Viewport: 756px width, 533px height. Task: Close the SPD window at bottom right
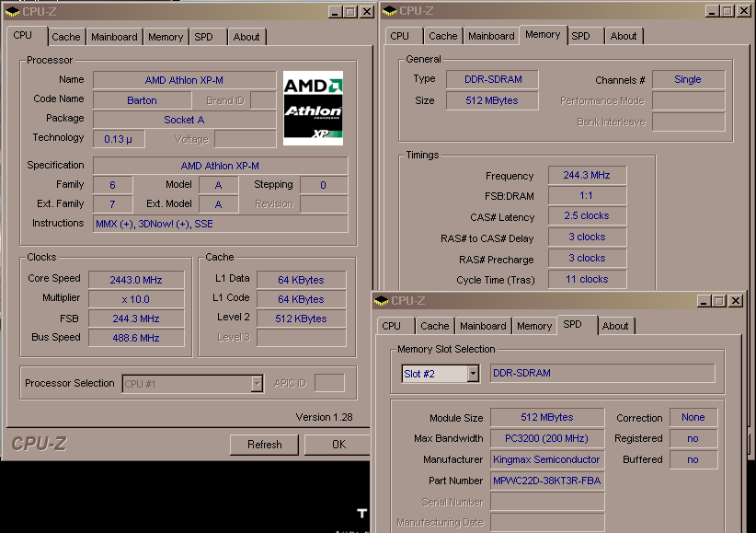[735, 301]
